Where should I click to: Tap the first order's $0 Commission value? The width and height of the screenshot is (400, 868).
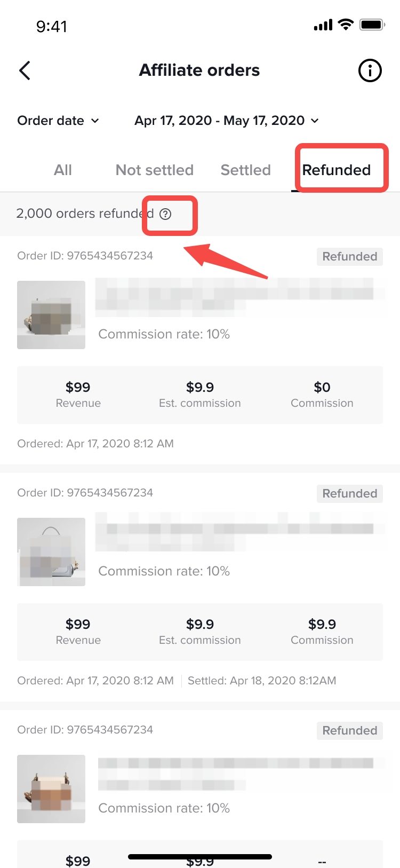pos(322,388)
